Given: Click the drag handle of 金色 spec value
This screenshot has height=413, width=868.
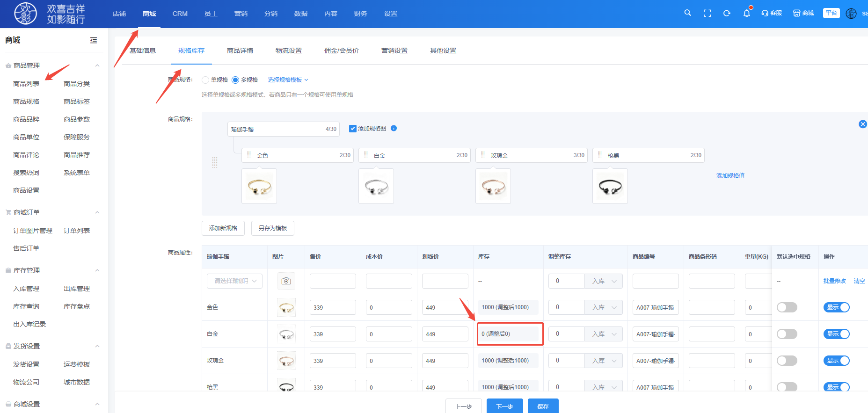Looking at the screenshot, I should [249, 155].
